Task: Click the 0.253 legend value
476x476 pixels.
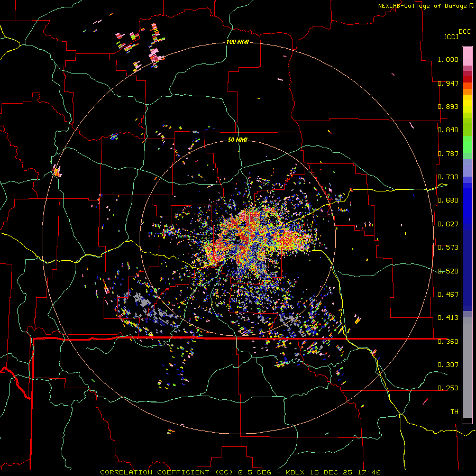Action: tap(448, 388)
